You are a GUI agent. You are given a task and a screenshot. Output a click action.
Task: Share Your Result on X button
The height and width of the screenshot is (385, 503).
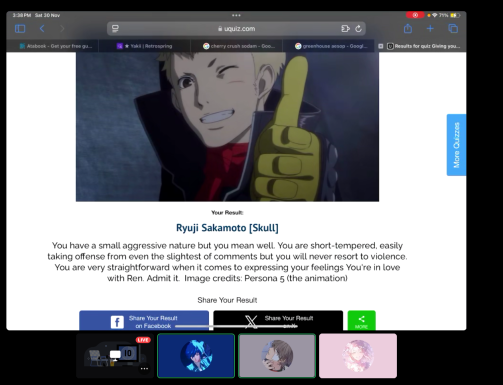pos(278,321)
